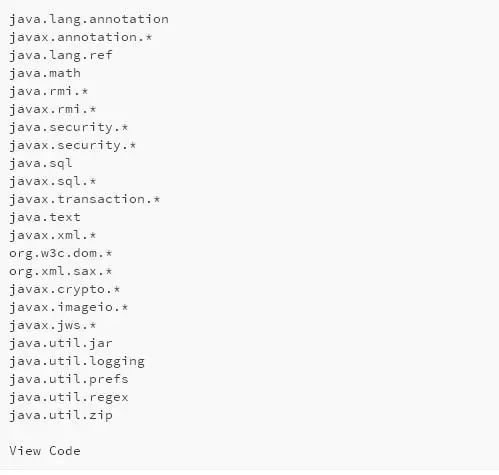Select the java.util.zip line

tap(61, 415)
